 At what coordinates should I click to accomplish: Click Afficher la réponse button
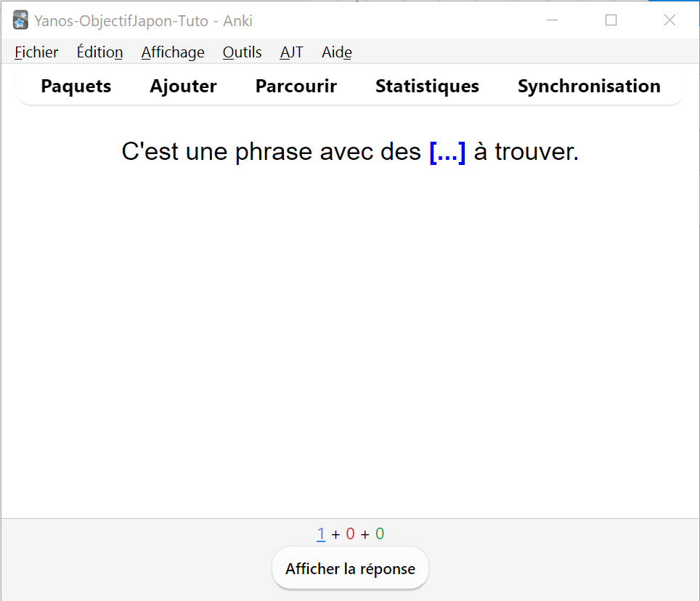coord(351,568)
